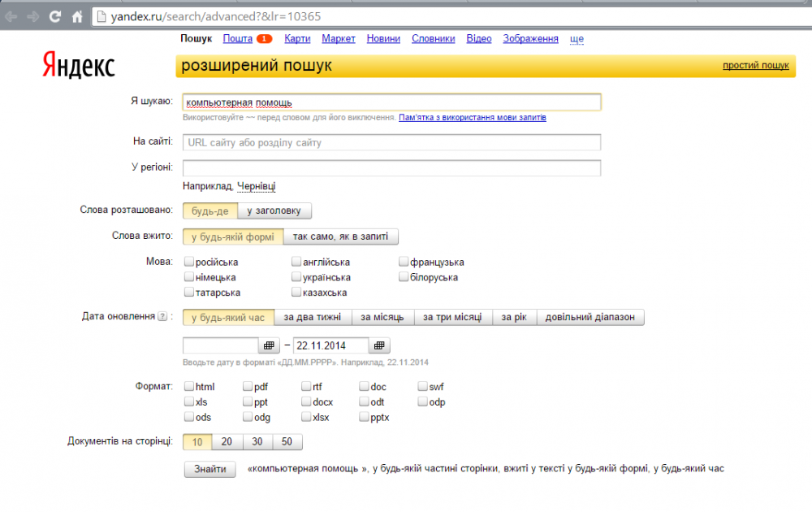The image size is (812, 512).
Task: Open calendar picker for the end date
Action: pos(380,345)
